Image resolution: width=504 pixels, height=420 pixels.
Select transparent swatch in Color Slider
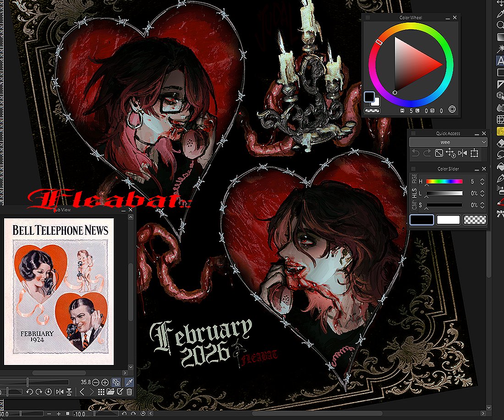[x=475, y=220]
